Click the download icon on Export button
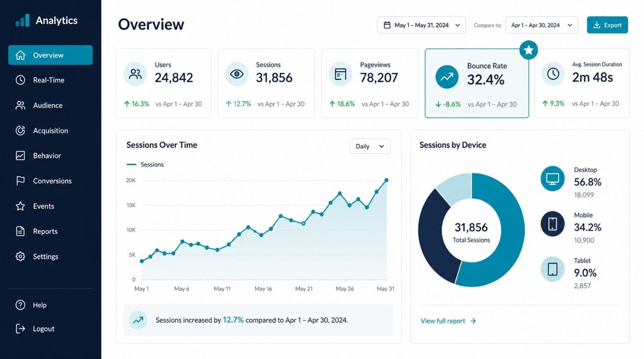644x359 pixels. pos(597,25)
